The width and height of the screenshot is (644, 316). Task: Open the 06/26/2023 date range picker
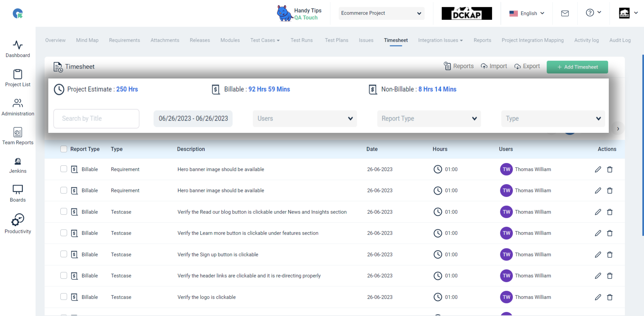(193, 119)
